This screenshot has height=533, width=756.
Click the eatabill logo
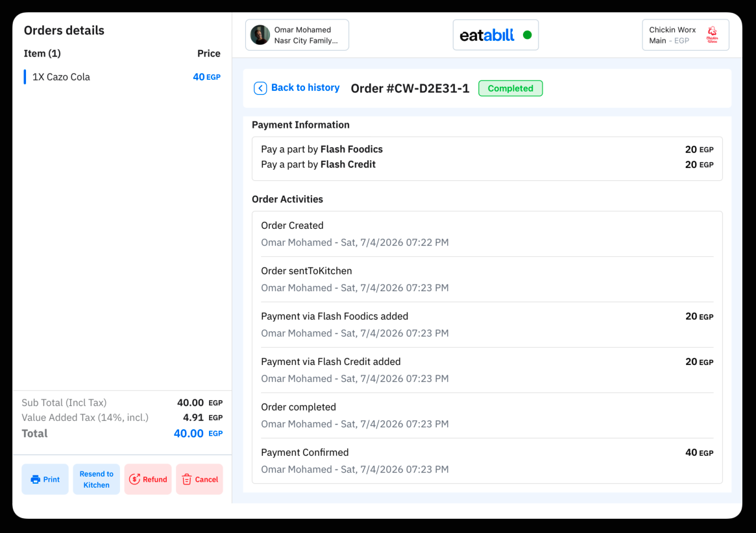pyautogui.click(x=487, y=35)
